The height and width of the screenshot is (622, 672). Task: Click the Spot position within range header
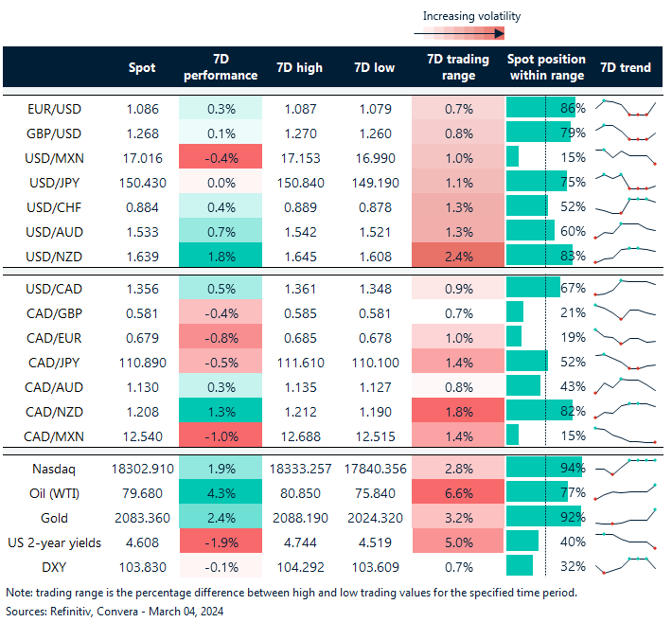tap(546, 67)
